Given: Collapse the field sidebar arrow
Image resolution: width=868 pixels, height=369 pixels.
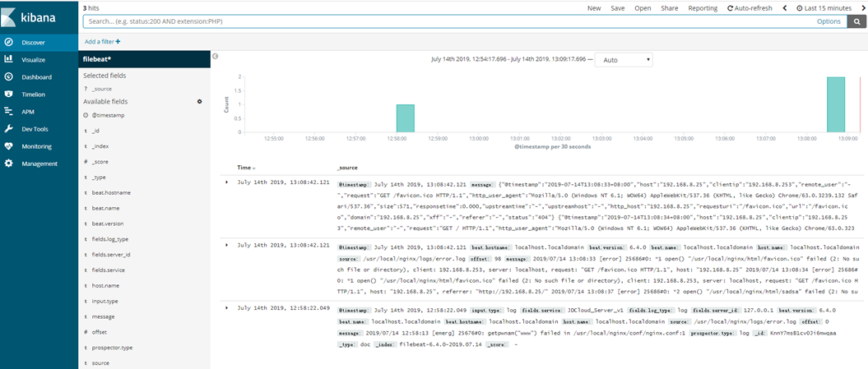Looking at the screenshot, I should coord(216,56).
